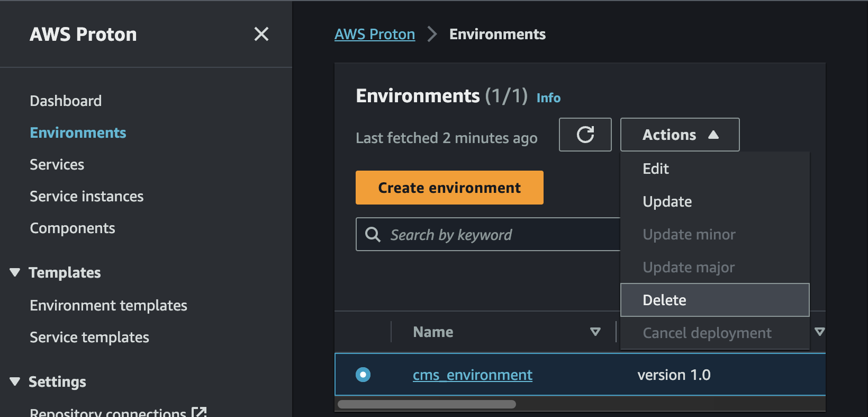Select Cancel deployment menu entry
Viewport: 868px width, 417px height.
(x=715, y=333)
